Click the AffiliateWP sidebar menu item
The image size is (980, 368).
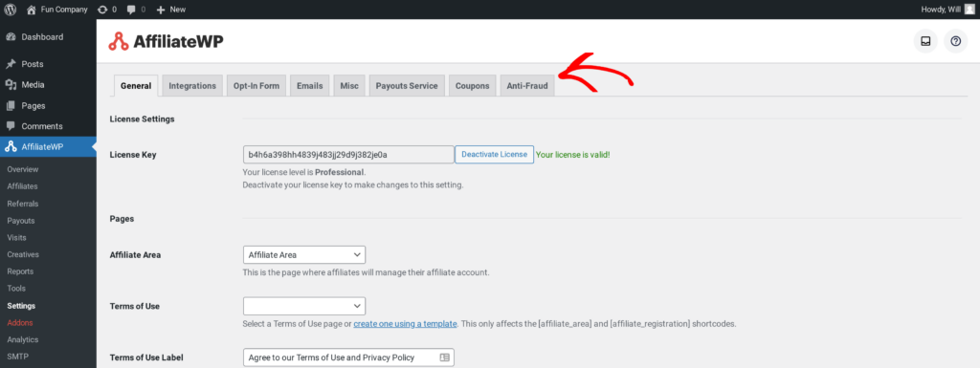pos(48,147)
